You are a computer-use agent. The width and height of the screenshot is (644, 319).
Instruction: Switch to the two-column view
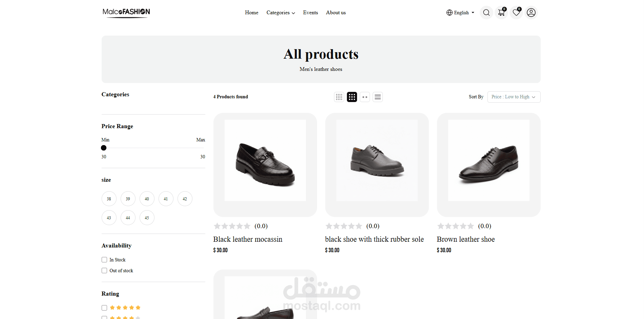365,97
